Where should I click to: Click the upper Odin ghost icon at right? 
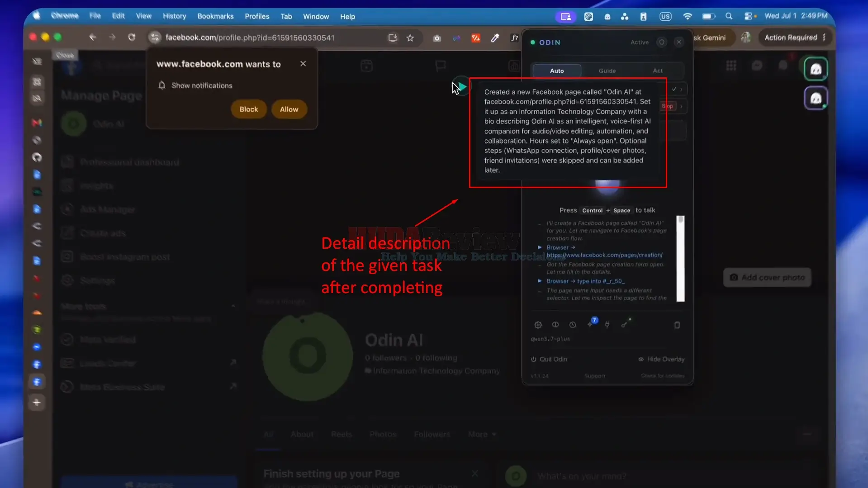click(816, 69)
